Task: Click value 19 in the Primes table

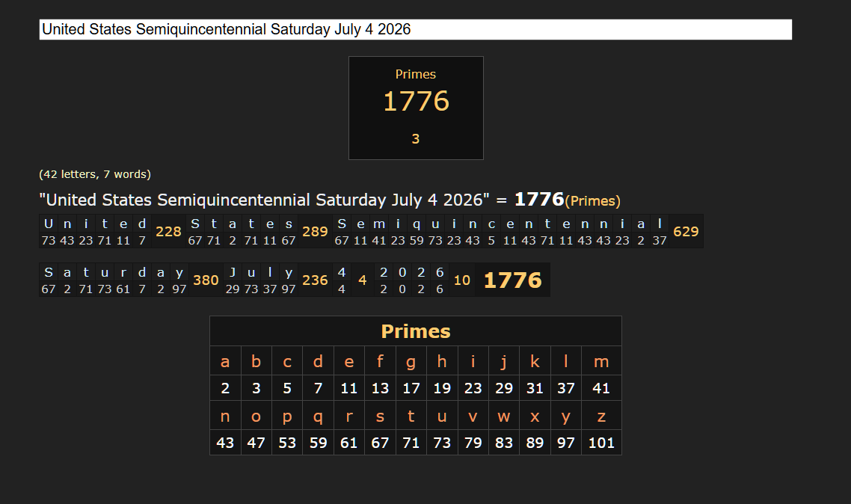Action: pyautogui.click(x=442, y=388)
